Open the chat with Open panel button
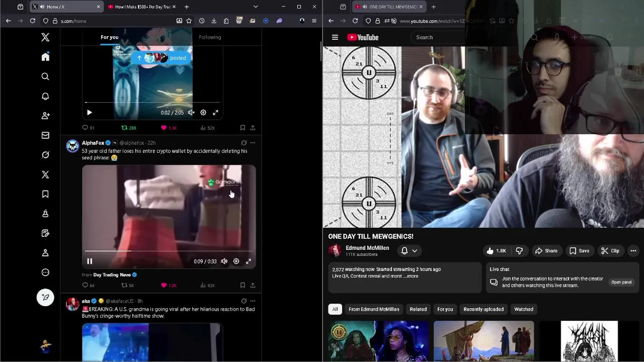This screenshot has height=362, width=644. pos(621,282)
